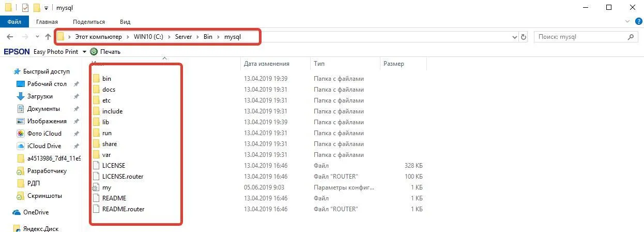Open the recent locations dropdown arrow
Image resolution: width=644 pixels, height=232 pixels.
[37, 37]
